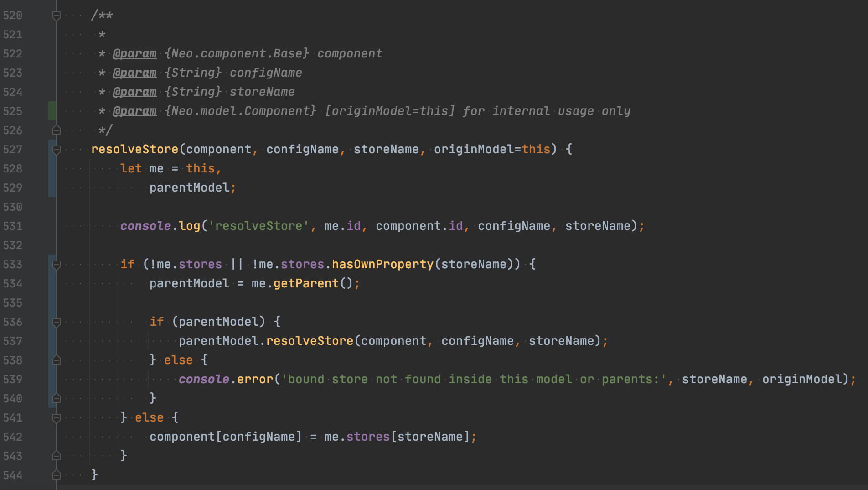Click line number 531 in the gutter

pyautogui.click(x=12, y=226)
